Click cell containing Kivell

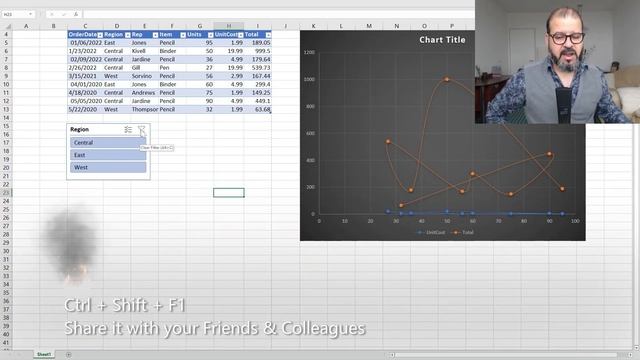click(x=144, y=51)
